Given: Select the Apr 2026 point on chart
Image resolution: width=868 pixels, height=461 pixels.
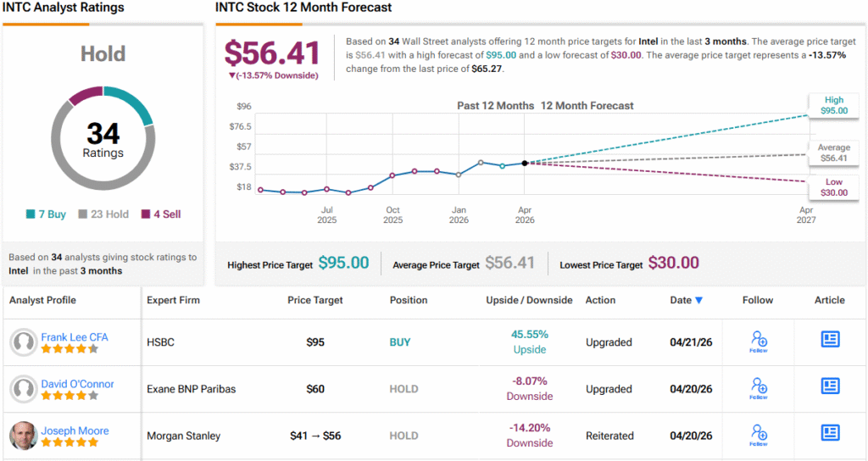Looking at the screenshot, I should (x=524, y=164).
